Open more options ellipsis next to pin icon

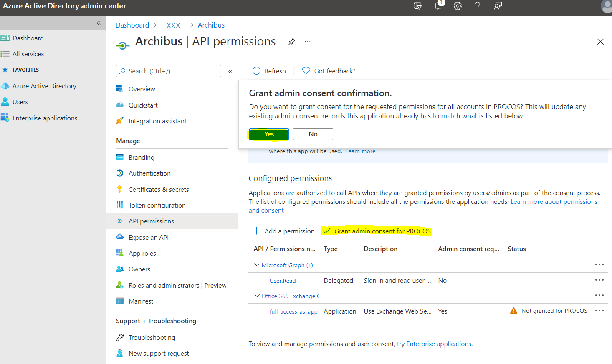[x=308, y=42]
